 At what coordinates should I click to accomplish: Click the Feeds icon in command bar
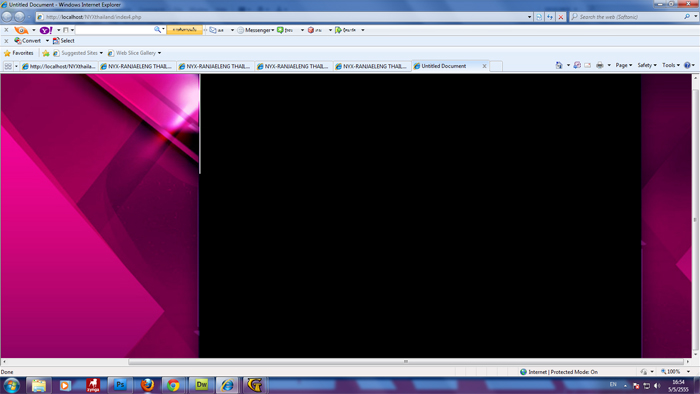click(x=577, y=65)
